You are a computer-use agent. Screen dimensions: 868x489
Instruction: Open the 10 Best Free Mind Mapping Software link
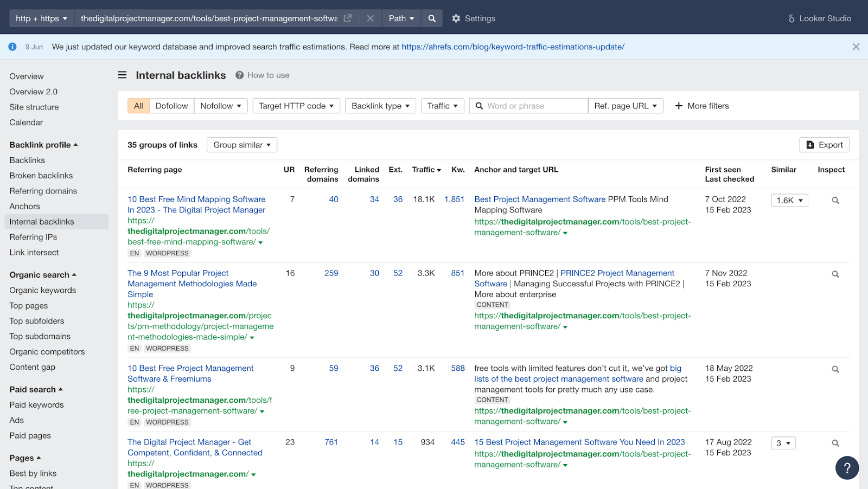pyautogui.click(x=196, y=205)
